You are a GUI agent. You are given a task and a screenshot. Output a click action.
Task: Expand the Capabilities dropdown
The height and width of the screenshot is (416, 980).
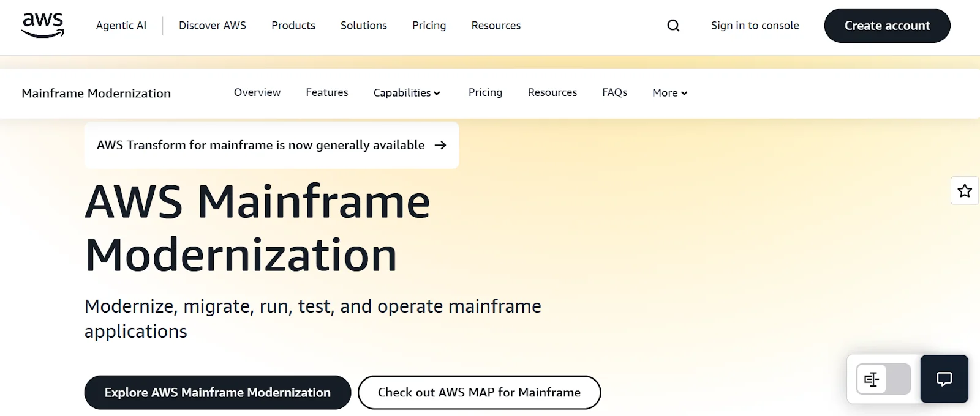click(407, 93)
